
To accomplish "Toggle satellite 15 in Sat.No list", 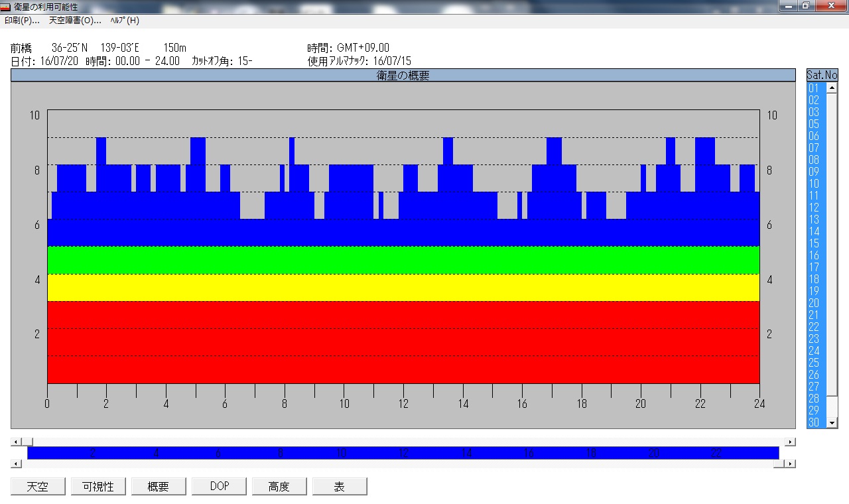I will (816, 243).
